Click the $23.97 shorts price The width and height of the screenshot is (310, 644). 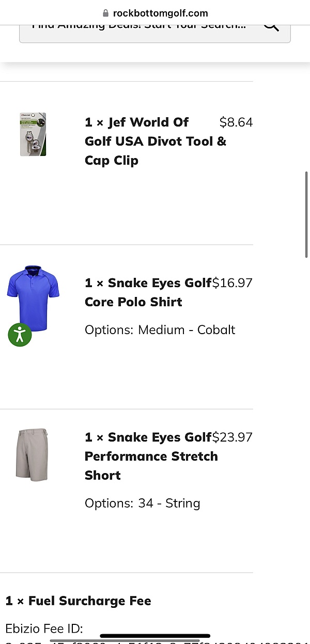[x=233, y=437]
